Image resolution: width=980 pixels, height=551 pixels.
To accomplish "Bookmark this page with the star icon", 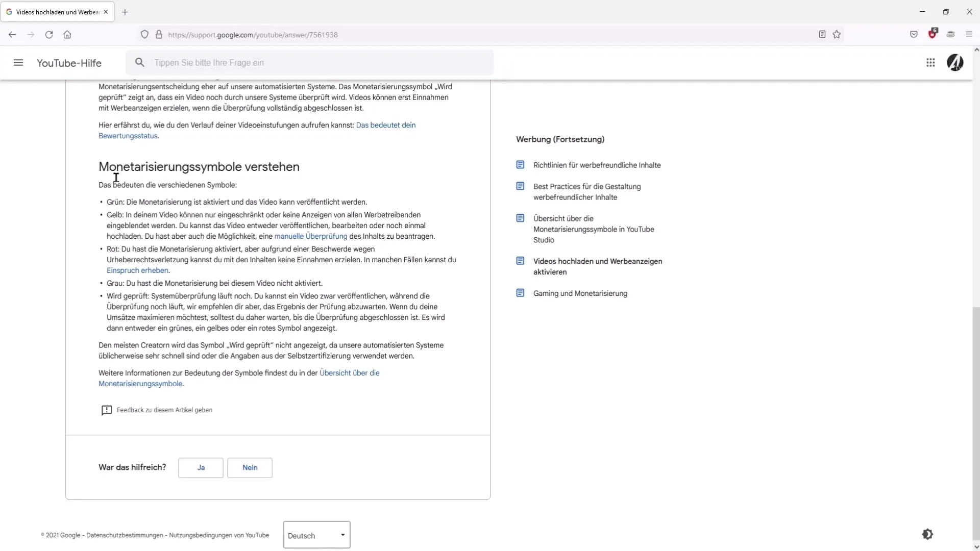I will (x=837, y=35).
